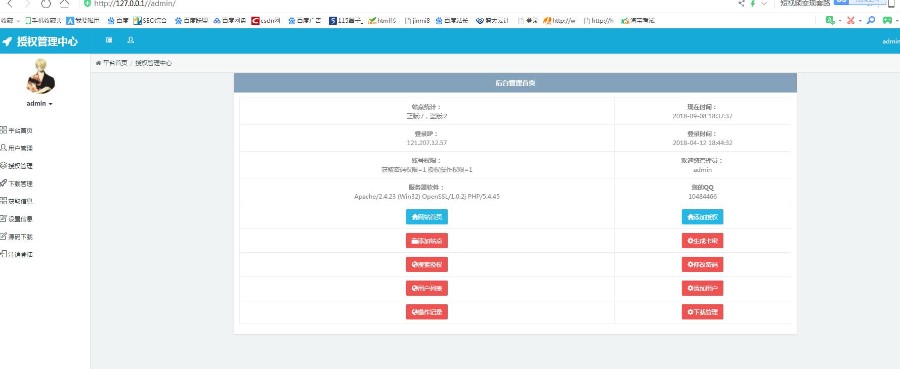Click the browser home icon

[64, 3]
